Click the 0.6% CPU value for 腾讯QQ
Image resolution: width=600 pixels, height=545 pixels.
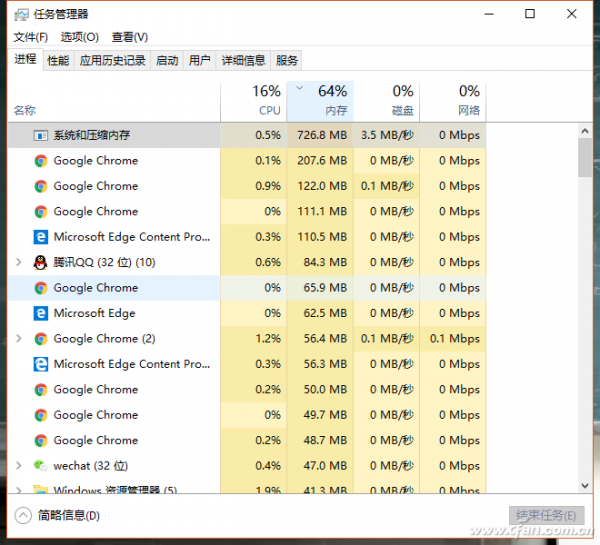click(268, 263)
